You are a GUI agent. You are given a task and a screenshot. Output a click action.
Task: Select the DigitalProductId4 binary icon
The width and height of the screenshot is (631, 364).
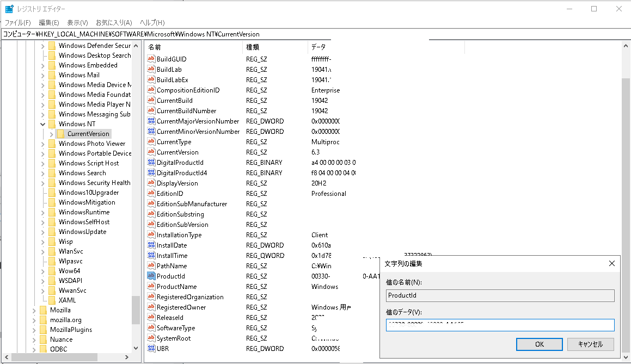click(151, 173)
